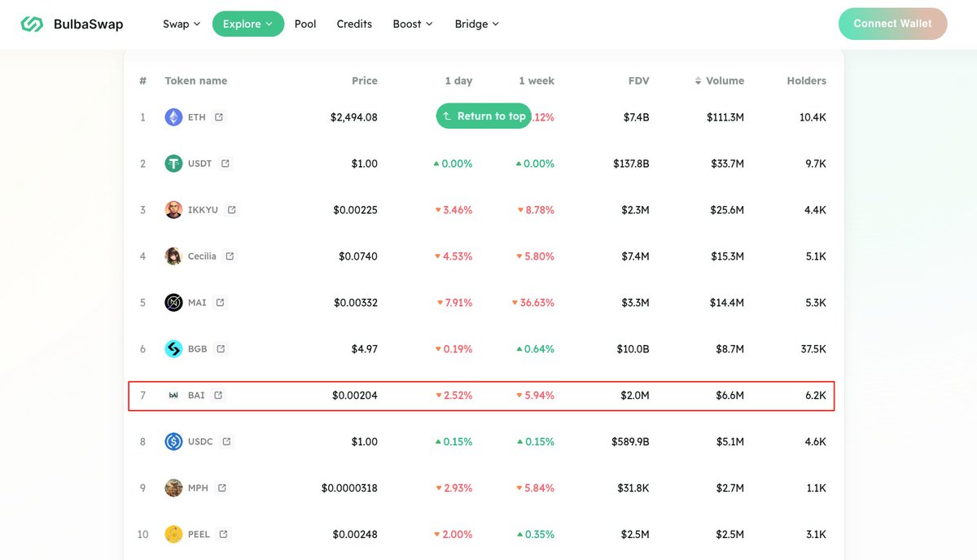Viewport: 977px width, 560px height.
Task: Open external link icon next to IKKYU
Action: pyautogui.click(x=232, y=210)
